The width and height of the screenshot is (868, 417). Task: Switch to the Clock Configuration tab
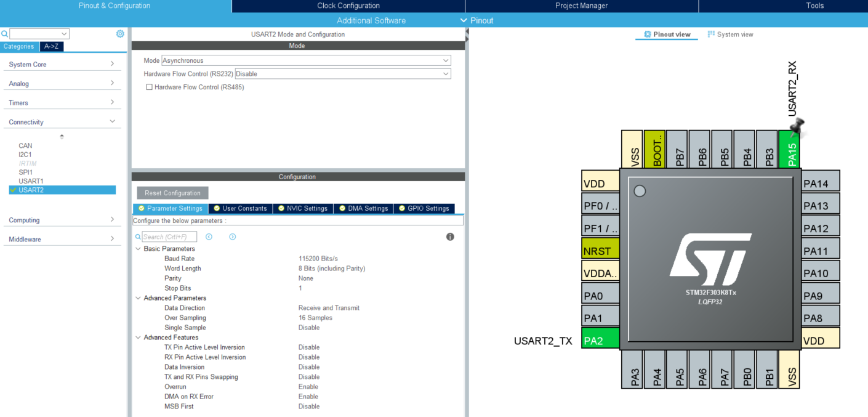(x=348, y=6)
